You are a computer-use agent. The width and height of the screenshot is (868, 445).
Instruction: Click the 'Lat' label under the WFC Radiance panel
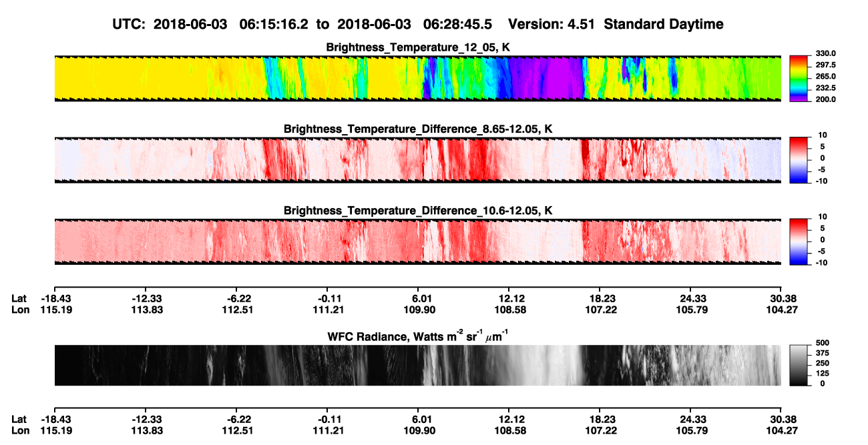(19, 419)
